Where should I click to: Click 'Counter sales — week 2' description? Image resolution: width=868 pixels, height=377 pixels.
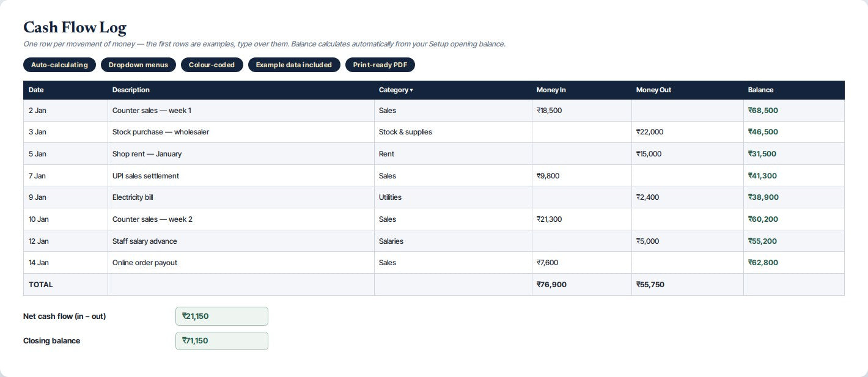pos(152,219)
